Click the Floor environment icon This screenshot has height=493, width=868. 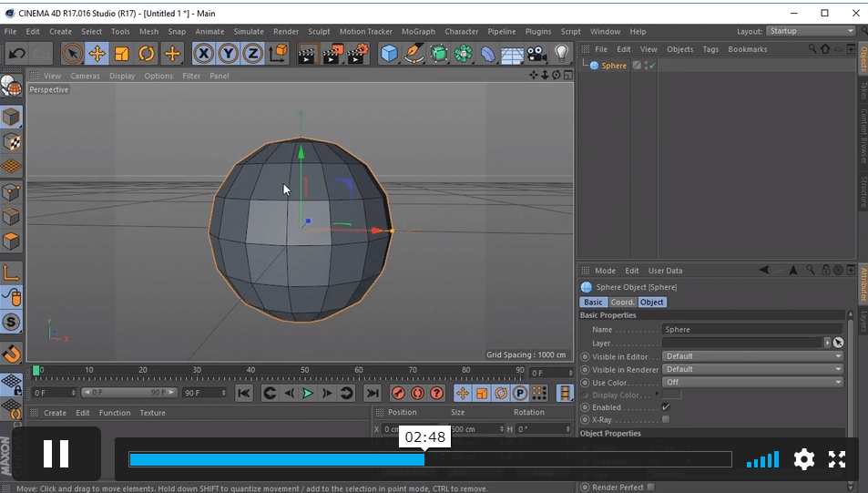click(x=512, y=54)
